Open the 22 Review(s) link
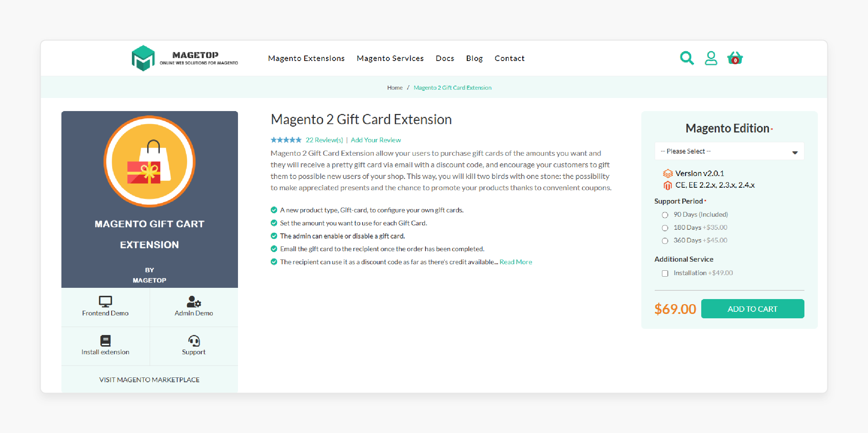 (324, 140)
